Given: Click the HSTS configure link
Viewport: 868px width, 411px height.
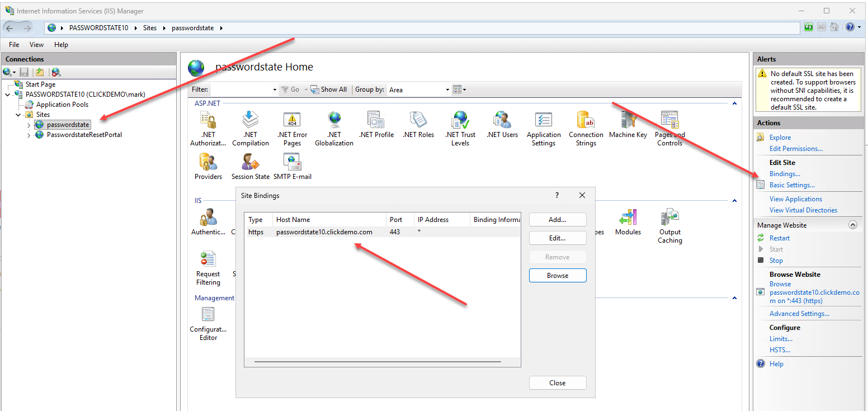Looking at the screenshot, I should click(x=780, y=350).
